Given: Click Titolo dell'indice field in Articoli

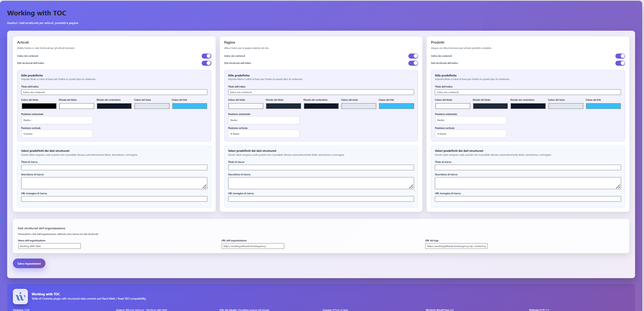Looking at the screenshot, I should [114, 92].
